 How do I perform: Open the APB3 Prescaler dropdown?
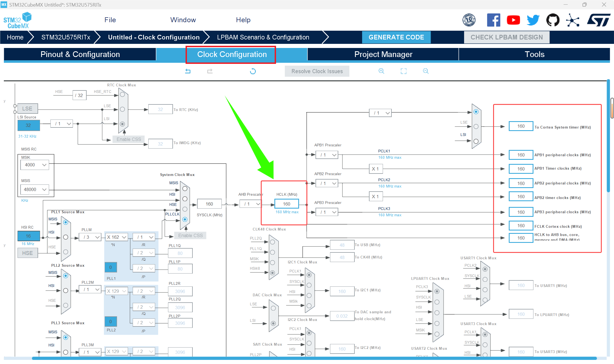[327, 212]
